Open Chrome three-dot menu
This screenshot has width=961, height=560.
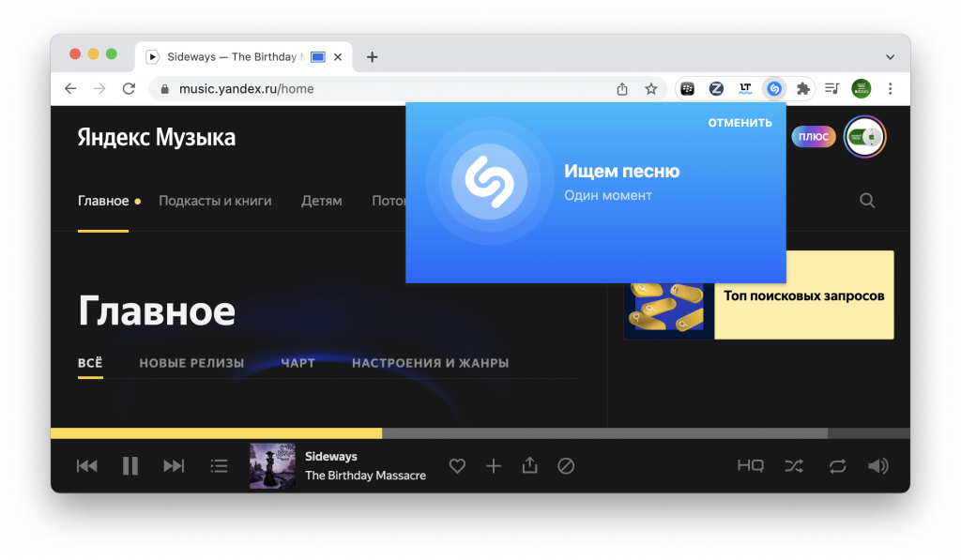click(890, 89)
